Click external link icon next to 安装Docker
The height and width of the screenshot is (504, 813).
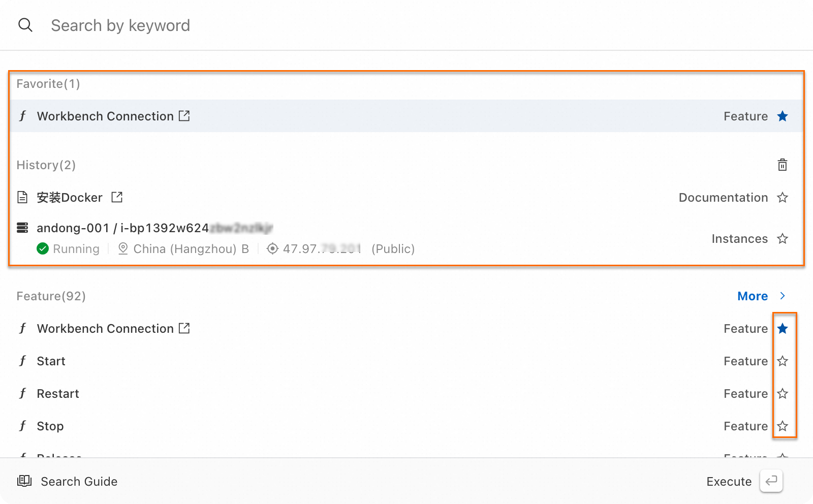(x=117, y=197)
